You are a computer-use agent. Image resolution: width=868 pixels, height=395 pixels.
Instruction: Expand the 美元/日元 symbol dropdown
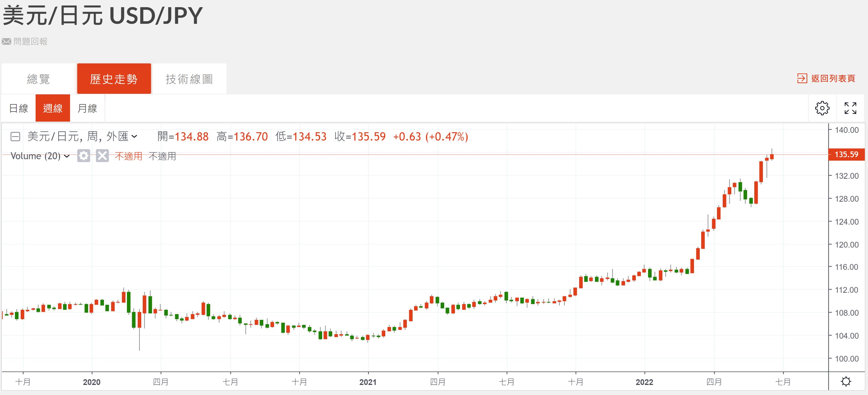(x=134, y=136)
